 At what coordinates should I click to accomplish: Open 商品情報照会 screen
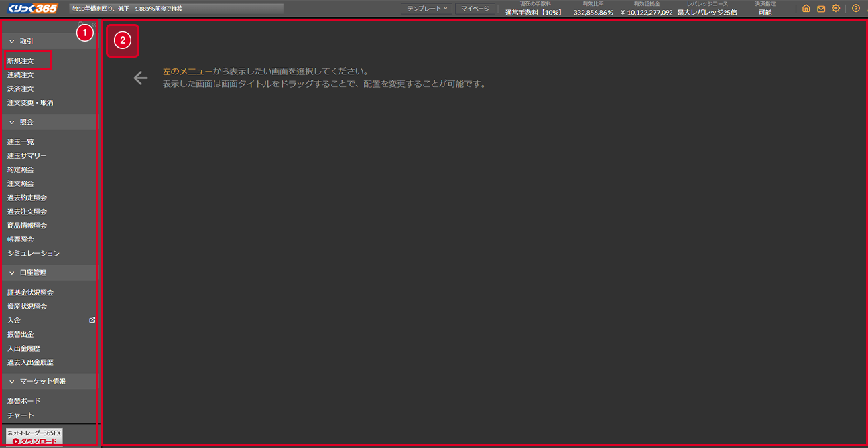click(27, 226)
